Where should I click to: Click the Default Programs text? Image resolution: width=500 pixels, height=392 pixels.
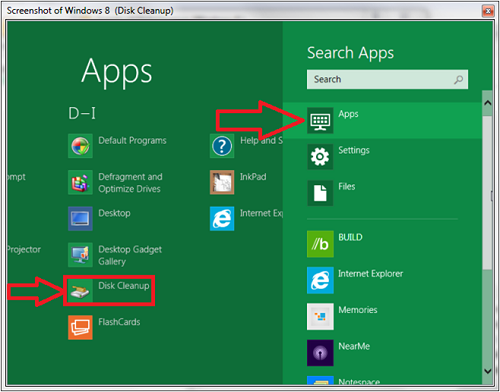[x=132, y=141]
